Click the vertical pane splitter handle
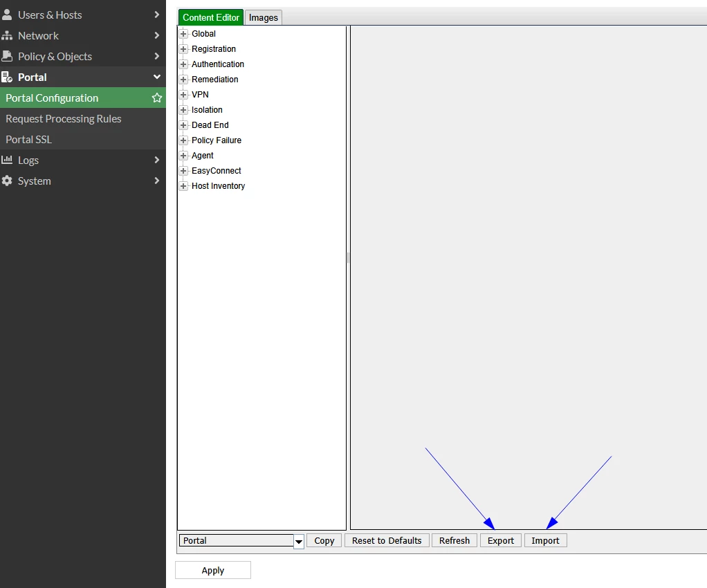The width and height of the screenshot is (707, 588). (x=348, y=258)
